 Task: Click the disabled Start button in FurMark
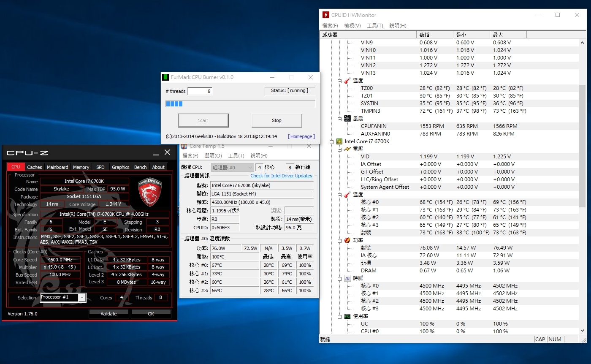click(203, 120)
